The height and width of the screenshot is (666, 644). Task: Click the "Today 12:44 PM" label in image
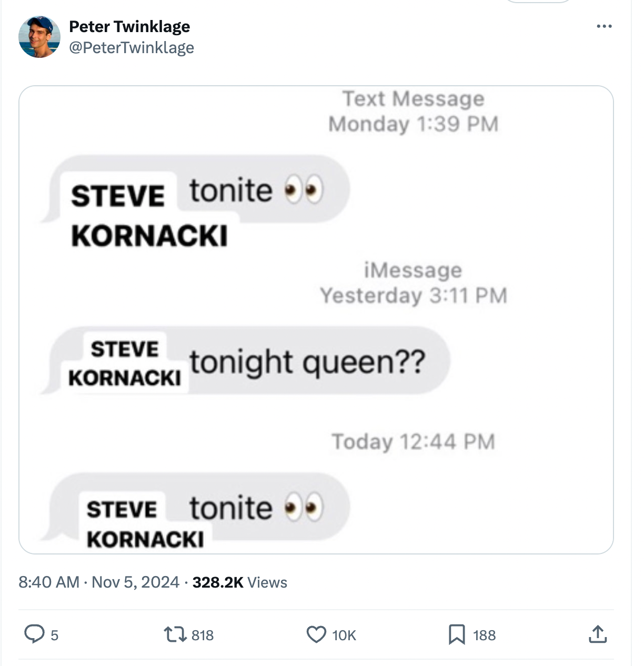pos(414,442)
